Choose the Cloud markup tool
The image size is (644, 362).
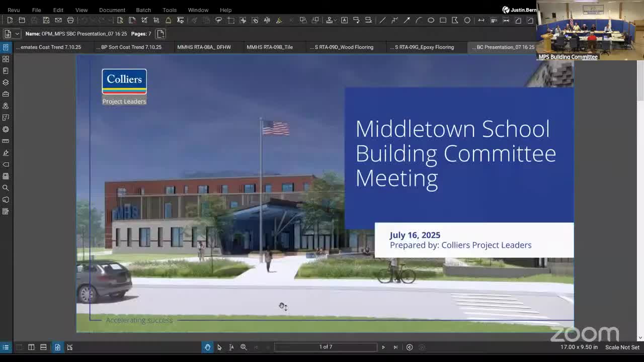tap(467, 20)
